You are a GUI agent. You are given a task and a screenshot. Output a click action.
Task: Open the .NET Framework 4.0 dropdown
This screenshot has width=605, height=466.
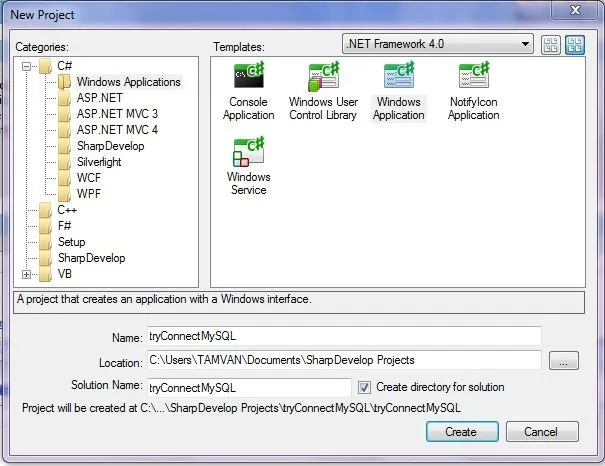point(438,44)
